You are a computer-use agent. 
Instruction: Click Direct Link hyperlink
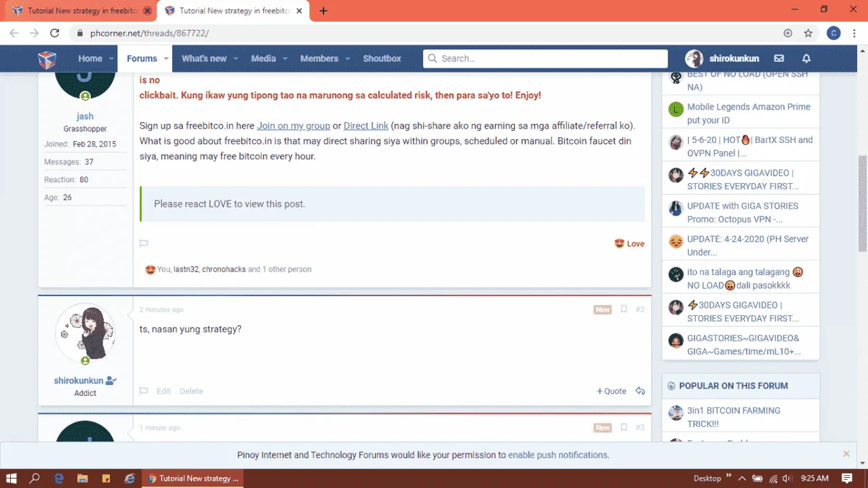pyautogui.click(x=366, y=125)
